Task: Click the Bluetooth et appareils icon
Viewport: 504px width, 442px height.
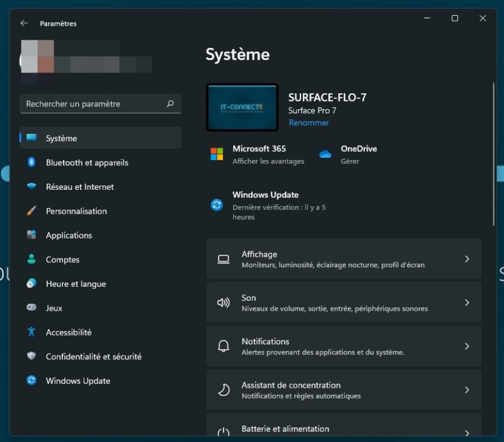Action: click(31, 163)
